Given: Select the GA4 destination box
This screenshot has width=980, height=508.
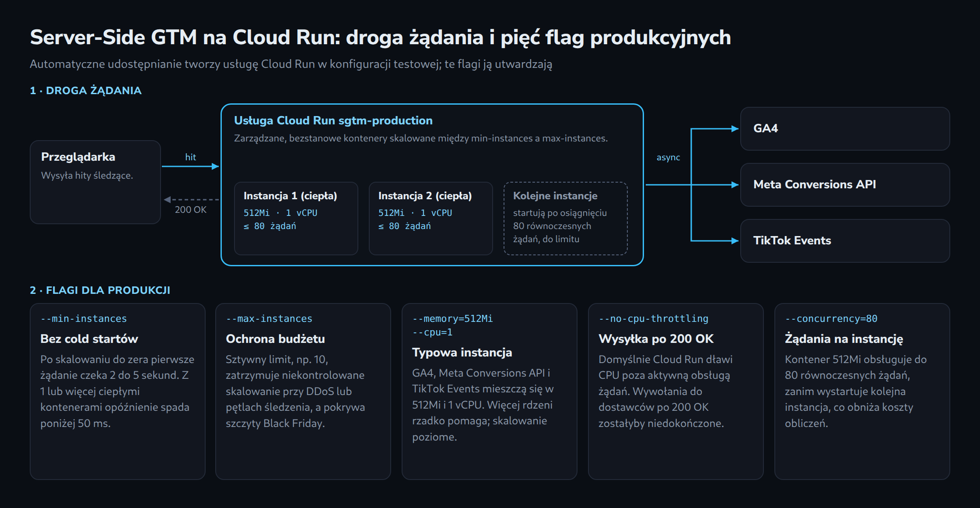Looking at the screenshot, I should coord(845,129).
